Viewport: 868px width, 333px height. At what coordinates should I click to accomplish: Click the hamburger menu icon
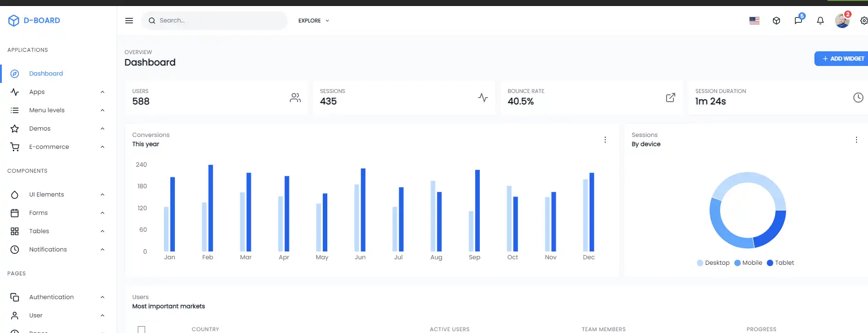[129, 21]
